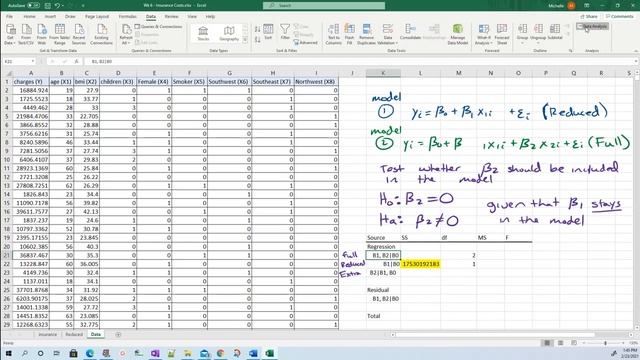The width and height of the screenshot is (640, 360).
Task: Toggle the Filter funnel
Action: click(x=285, y=32)
